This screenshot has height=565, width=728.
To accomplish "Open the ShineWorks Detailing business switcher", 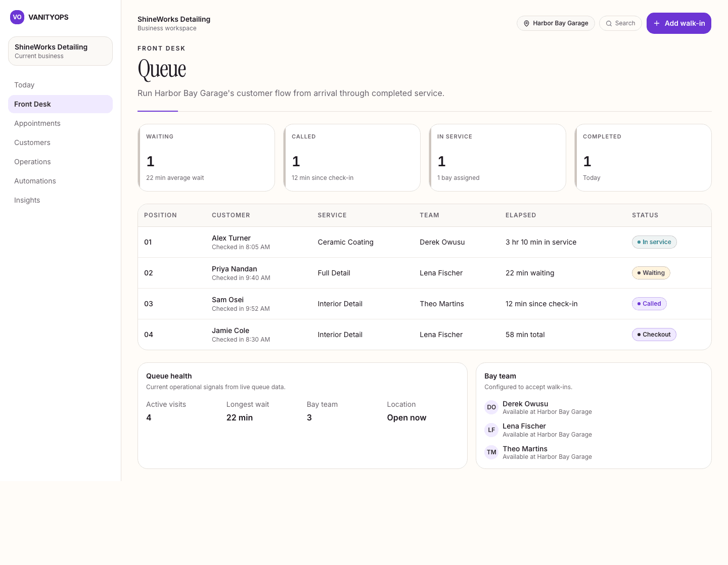I will (x=60, y=51).
